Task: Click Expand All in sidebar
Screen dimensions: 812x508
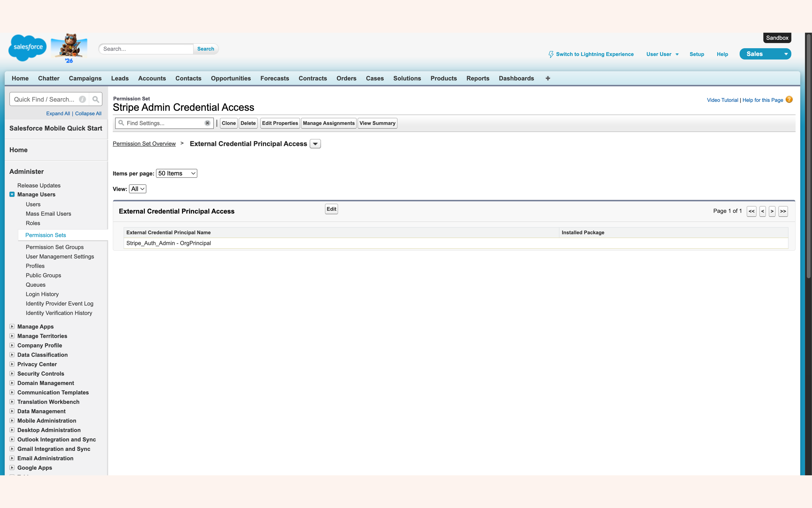Action: tap(58, 113)
